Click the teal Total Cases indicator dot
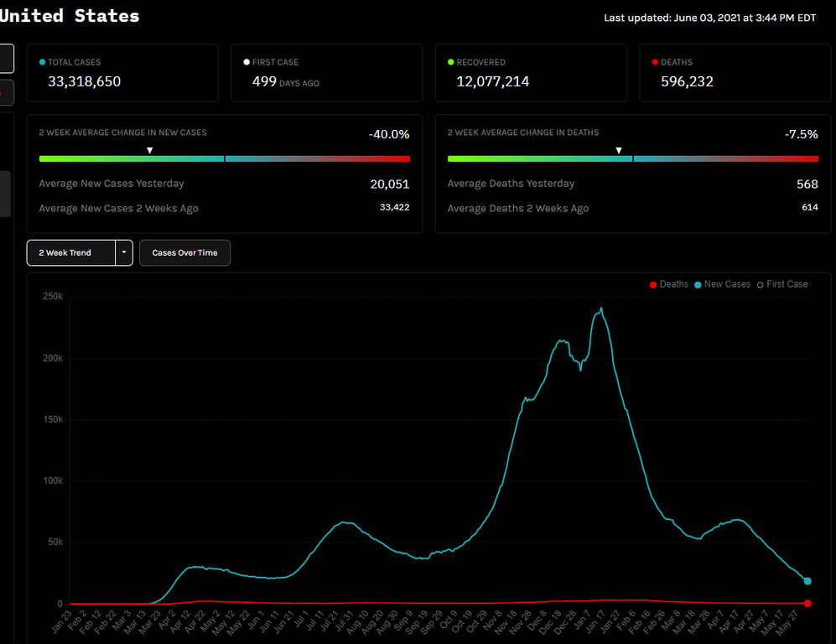 pos(43,62)
